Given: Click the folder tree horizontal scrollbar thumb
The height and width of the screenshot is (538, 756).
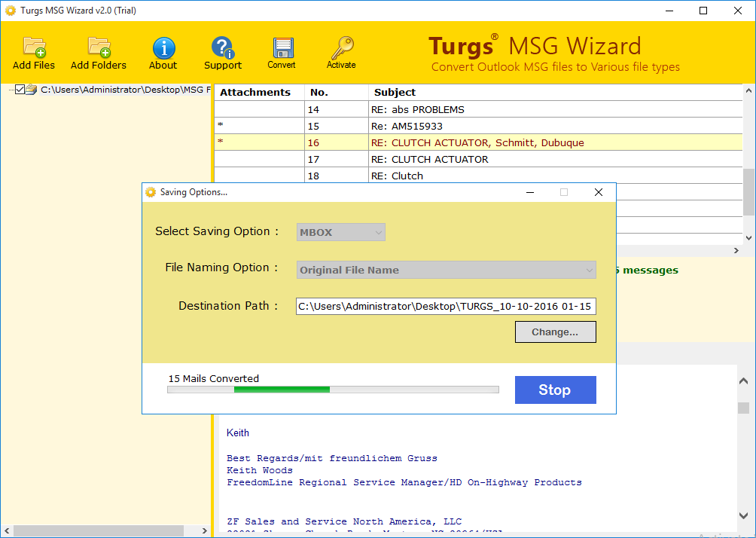Looking at the screenshot, I should click(99, 530).
